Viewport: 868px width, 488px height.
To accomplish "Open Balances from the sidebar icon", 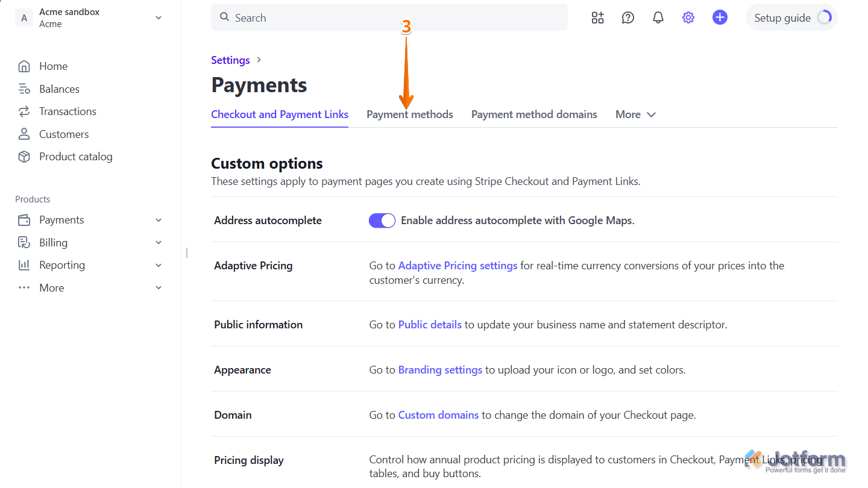I will [24, 89].
